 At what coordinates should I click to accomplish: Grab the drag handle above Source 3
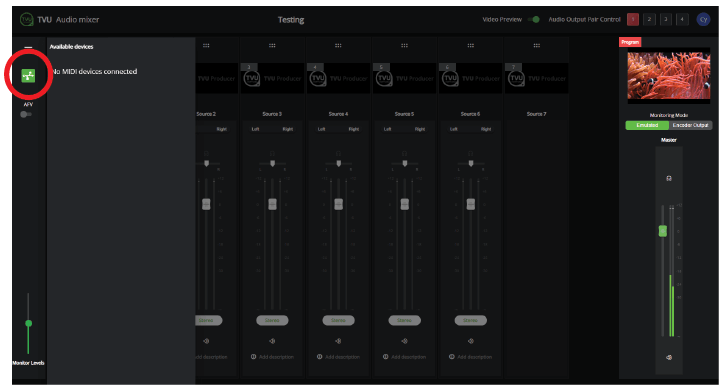pyautogui.click(x=272, y=46)
